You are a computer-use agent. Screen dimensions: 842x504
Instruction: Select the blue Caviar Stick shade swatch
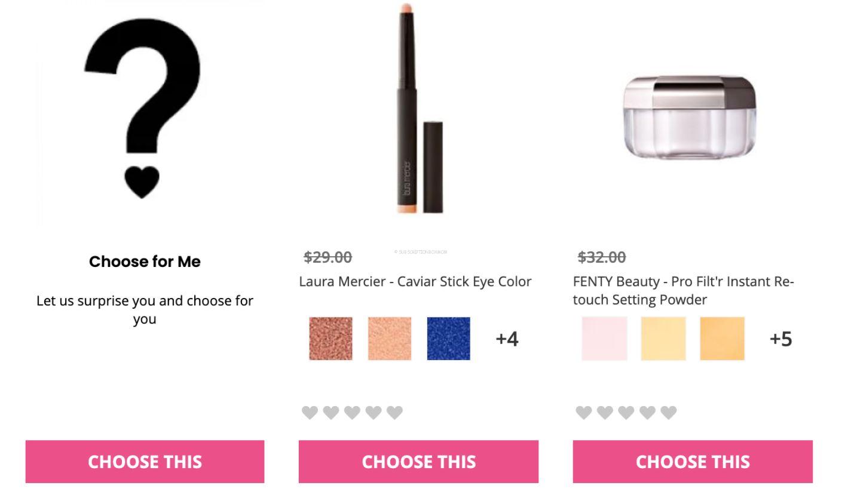click(448, 338)
